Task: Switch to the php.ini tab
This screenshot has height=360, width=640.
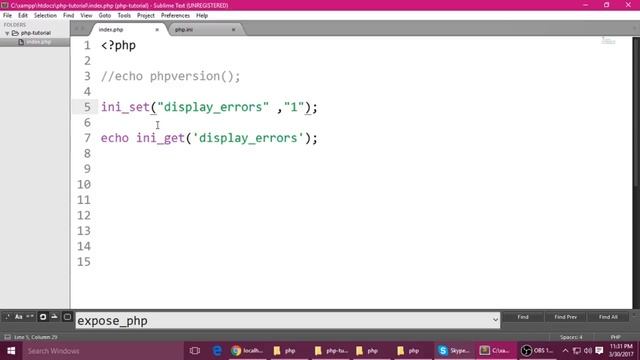Action: pyautogui.click(x=204, y=29)
